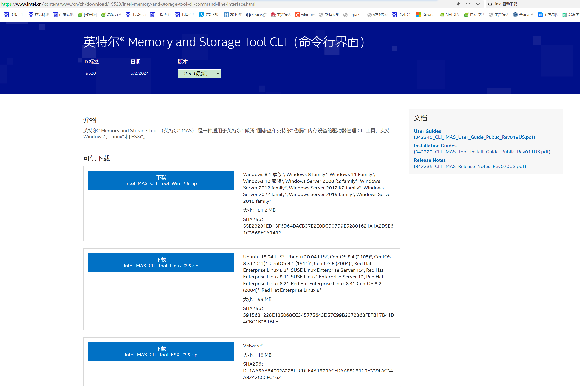
Task: Click the page URL in address bar
Action: 128,4
